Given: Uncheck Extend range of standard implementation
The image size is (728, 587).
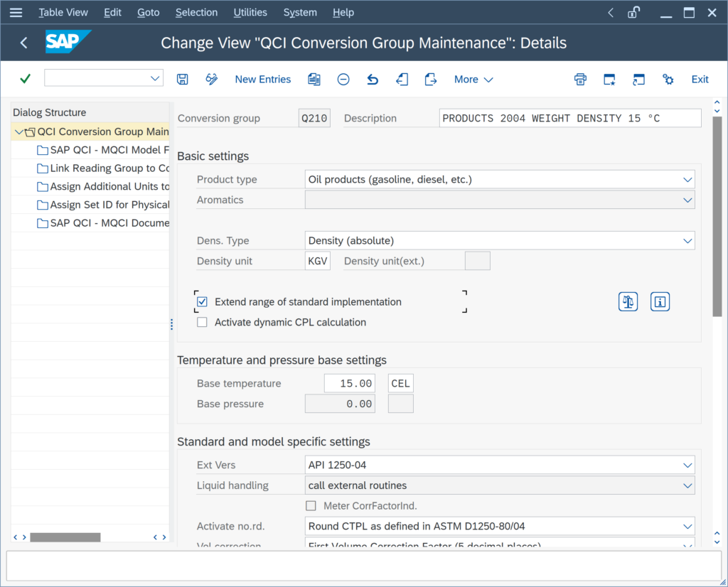Looking at the screenshot, I should [202, 301].
